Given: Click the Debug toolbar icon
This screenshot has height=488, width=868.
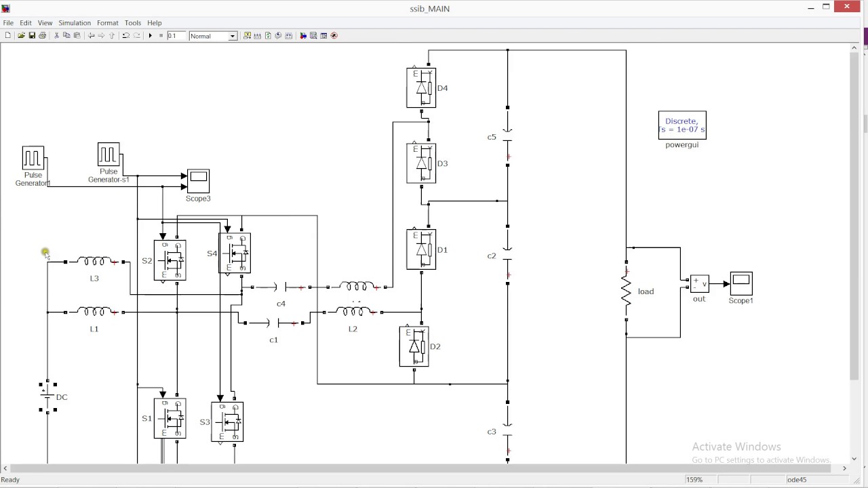Looking at the screenshot, I should [x=334, y=35].
